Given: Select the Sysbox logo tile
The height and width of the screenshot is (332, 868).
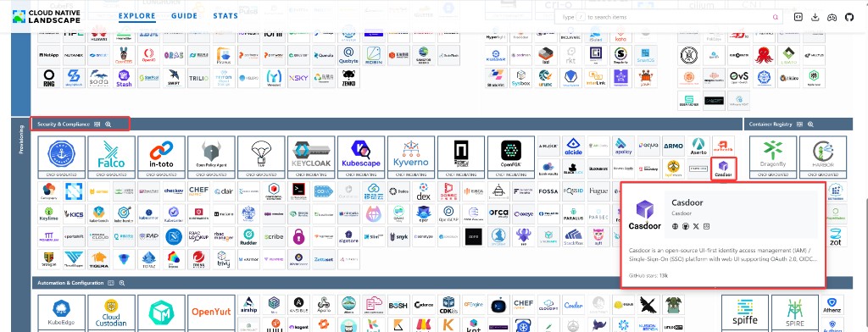Looking at the screenshot, I should pyautogui.click(x=521, y=78).
